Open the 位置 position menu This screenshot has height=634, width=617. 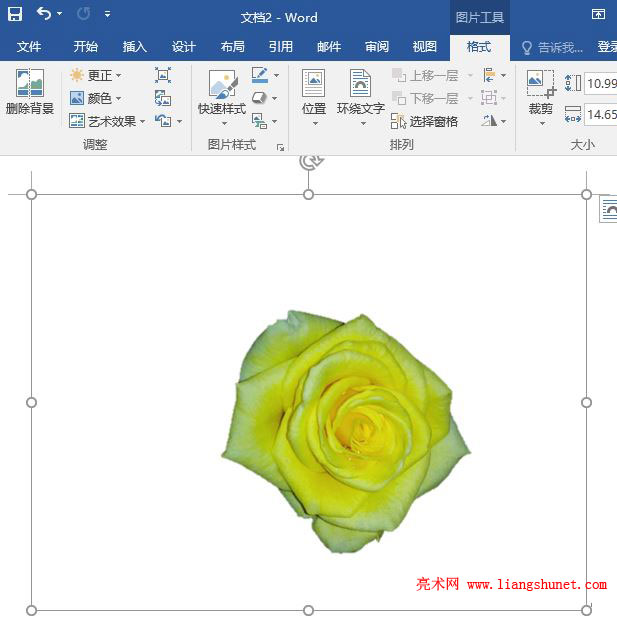click(x=314, y=97)
